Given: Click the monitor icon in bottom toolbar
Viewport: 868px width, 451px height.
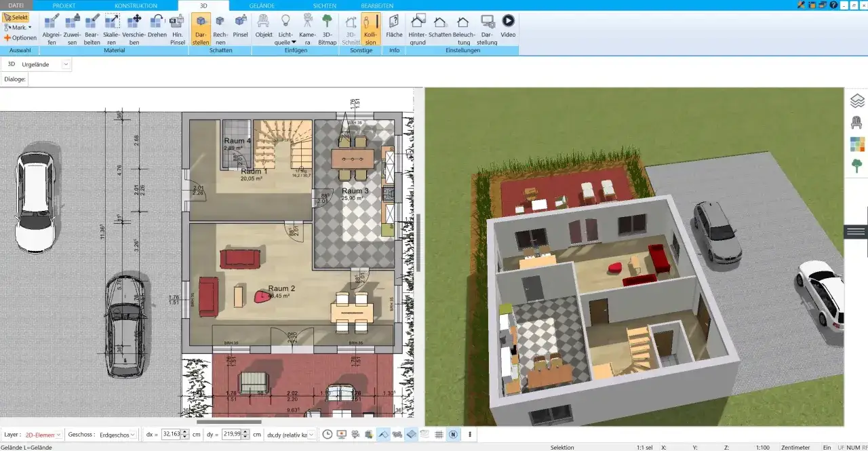Looking at the screenshot, I should (341, 434).
